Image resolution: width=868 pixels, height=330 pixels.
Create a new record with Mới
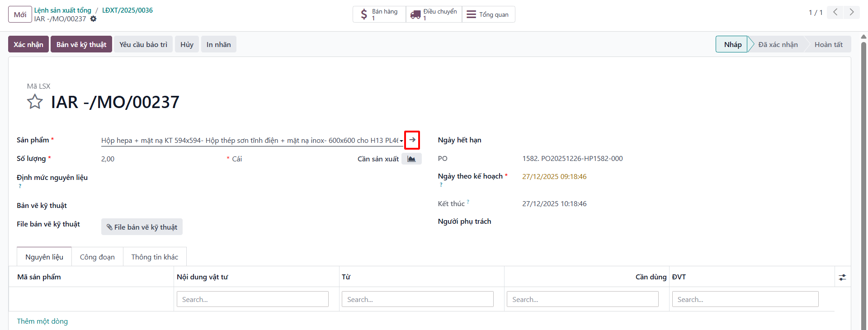click(20, 14)
